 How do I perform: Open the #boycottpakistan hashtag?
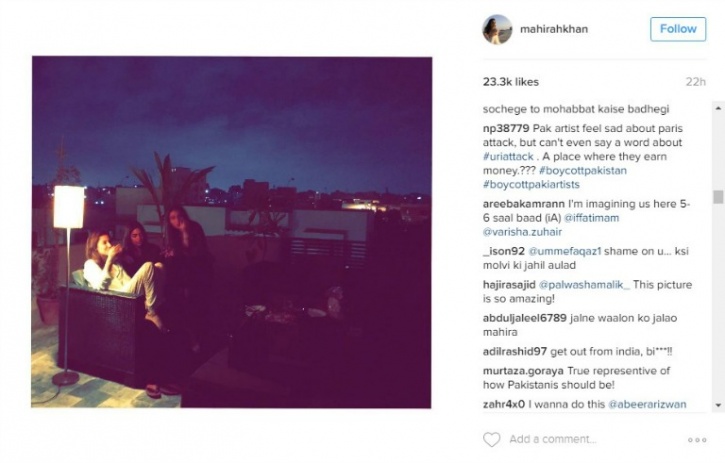tap(583, 171)
